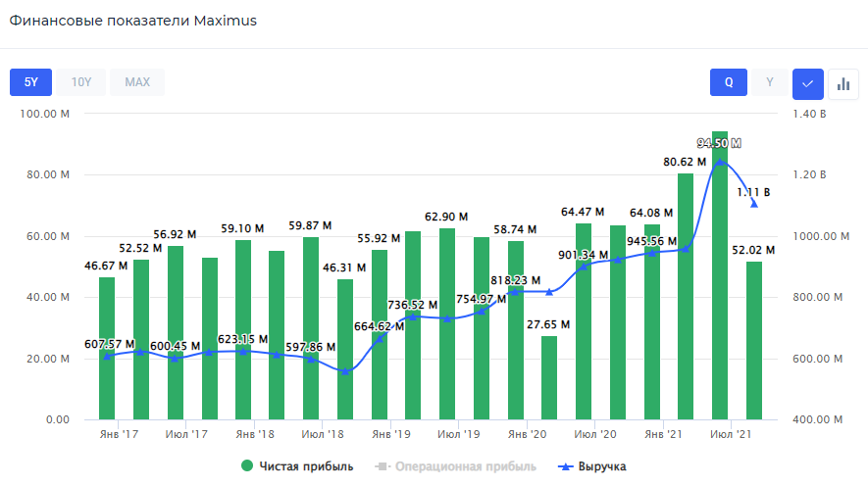Screen dimensions: 868x487
Task: Click the revenue line's highest peak marker
Action: pos(720,162)
